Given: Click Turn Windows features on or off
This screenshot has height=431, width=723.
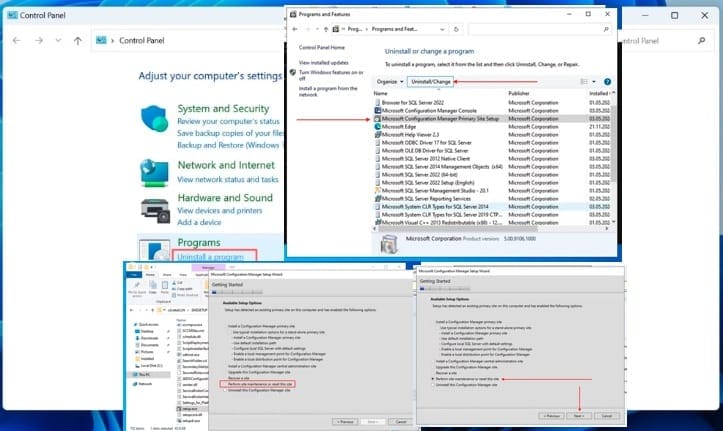Looking at the screenshot, I should [331, 75].
